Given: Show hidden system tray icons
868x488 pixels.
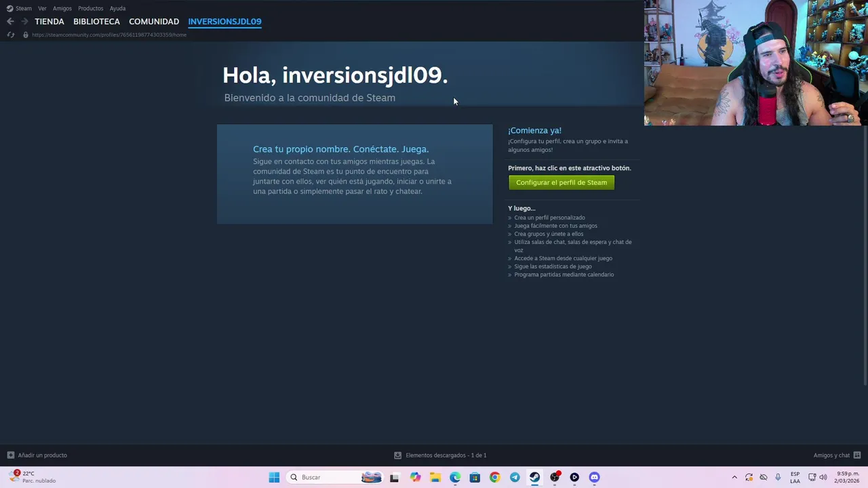Looking at the screenshot, I should (734, 477).
